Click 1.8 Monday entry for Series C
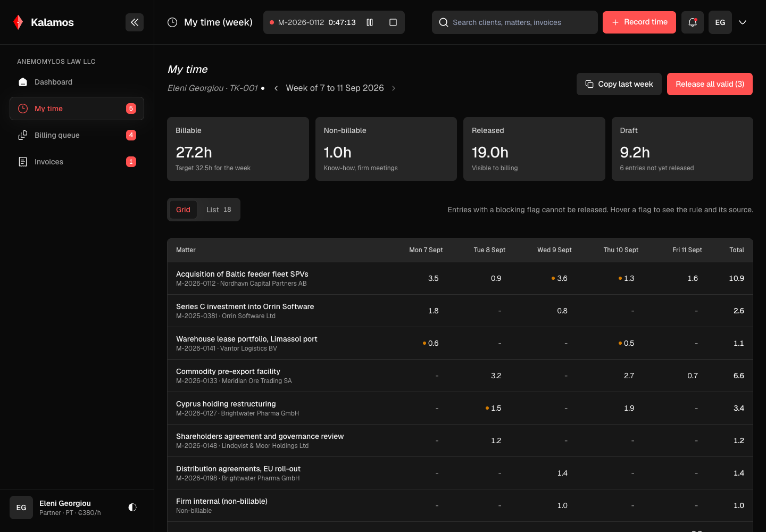The width and height of the screenshot is (766, 532). (434, 311)
